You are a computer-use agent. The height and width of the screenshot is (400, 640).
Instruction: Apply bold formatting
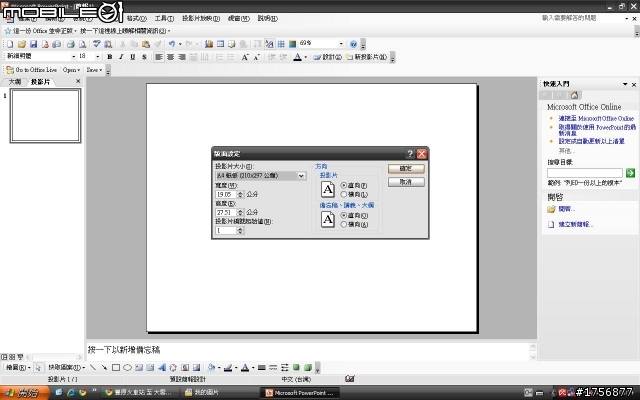(109, 57)
